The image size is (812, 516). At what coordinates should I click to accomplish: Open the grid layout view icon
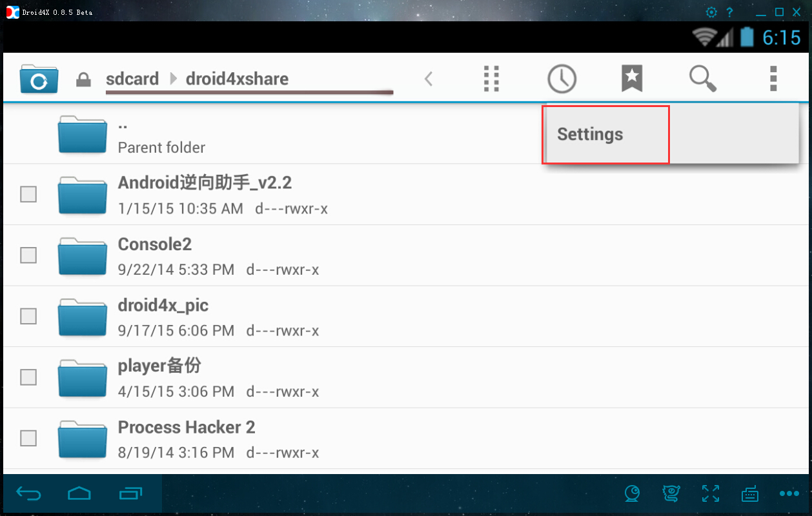[492, 79]
